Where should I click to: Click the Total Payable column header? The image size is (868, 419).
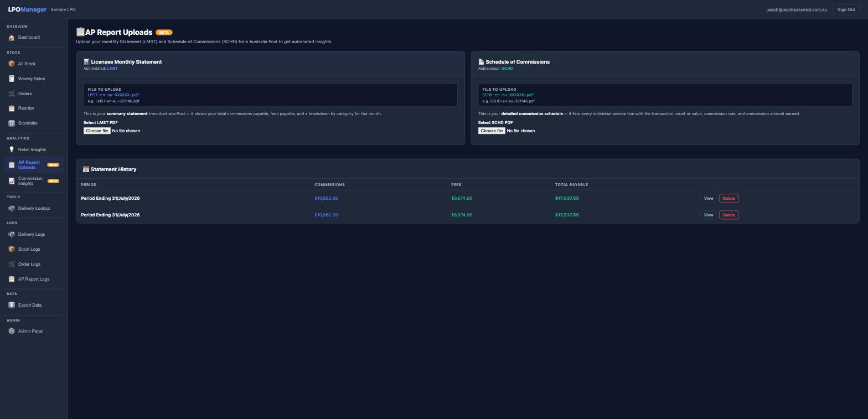[x=571, y=184]
